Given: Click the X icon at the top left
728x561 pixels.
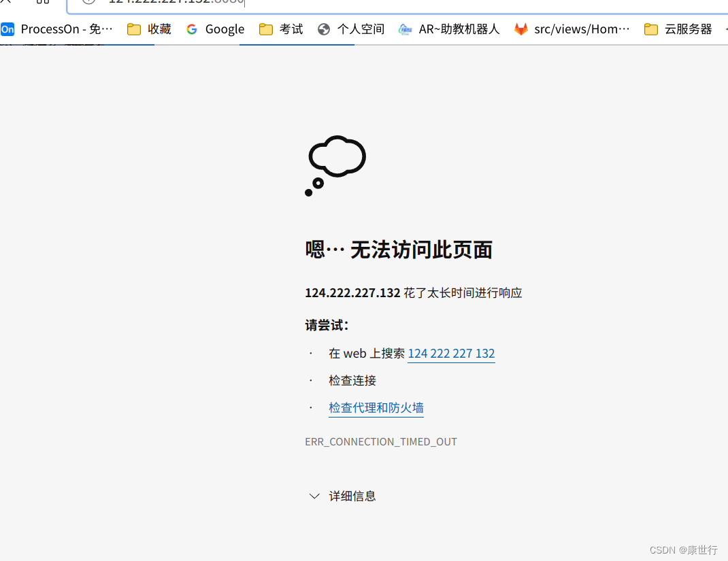Looking at the screenshot, I should point(6,2).
